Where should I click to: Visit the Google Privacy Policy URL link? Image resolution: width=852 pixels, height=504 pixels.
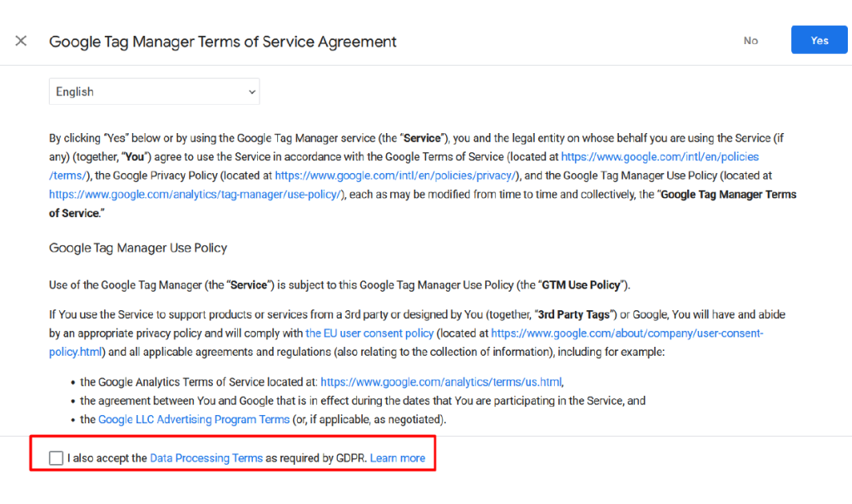point(395,175)
